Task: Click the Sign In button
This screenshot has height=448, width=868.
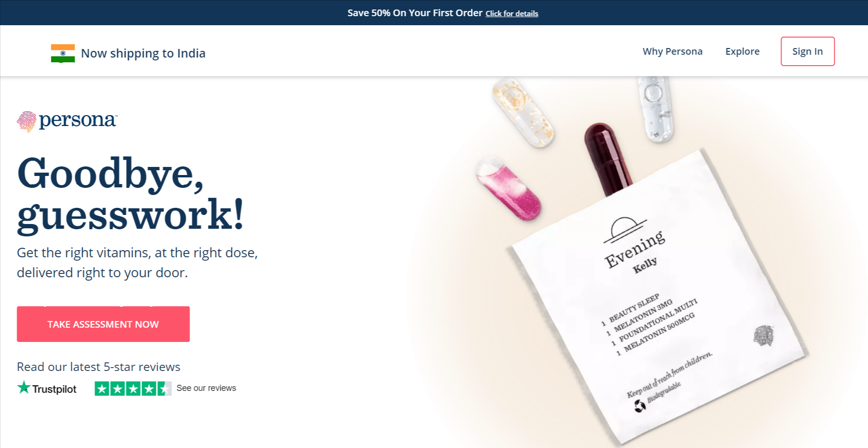Action: tap(808, 51)
